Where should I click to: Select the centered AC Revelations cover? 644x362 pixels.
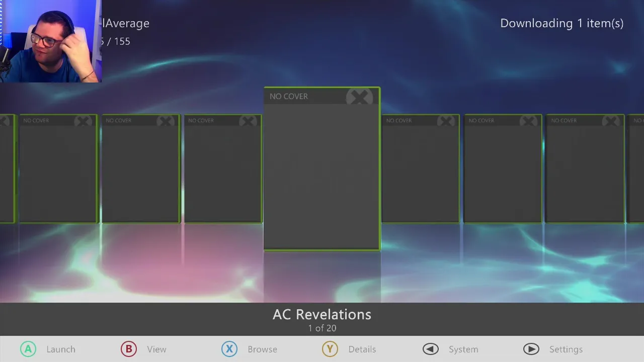click(x=322, y=168)
